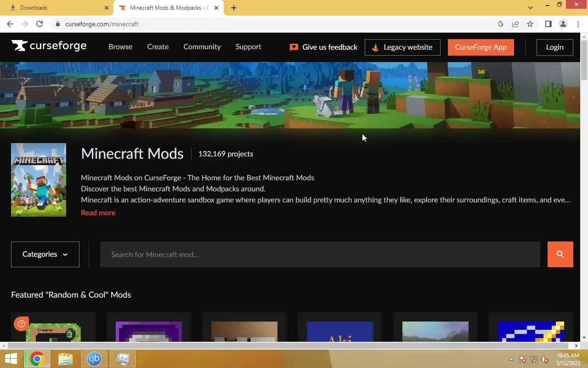The width and height of the screenshot is (588, 368).
Task: Click the orange search magnifier button
Action: (560, 254)
